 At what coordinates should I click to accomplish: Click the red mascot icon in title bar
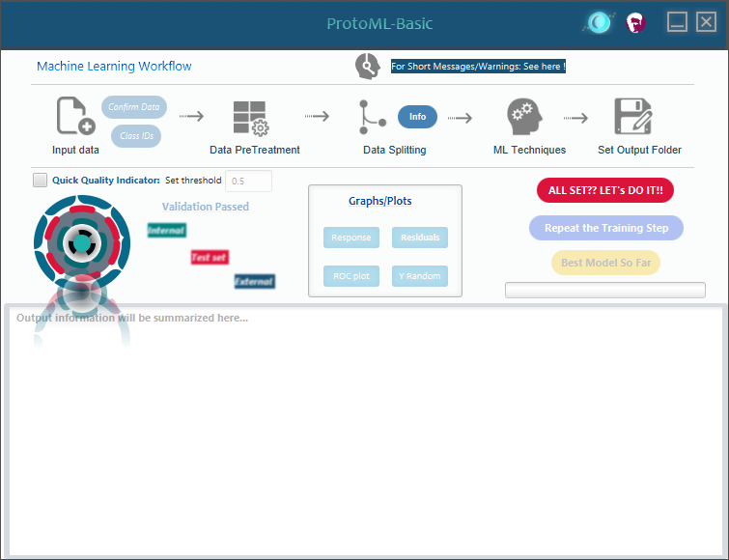634,22
